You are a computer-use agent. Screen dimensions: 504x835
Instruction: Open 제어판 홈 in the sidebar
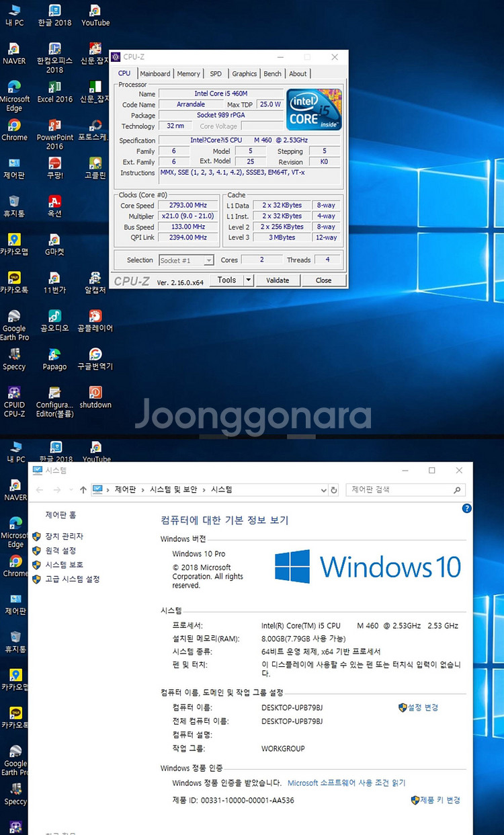[x=60, y=515]
